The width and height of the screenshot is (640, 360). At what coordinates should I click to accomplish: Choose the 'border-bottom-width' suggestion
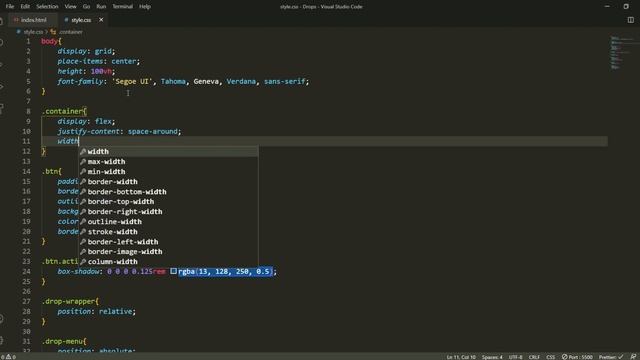[x=168, y=191]
